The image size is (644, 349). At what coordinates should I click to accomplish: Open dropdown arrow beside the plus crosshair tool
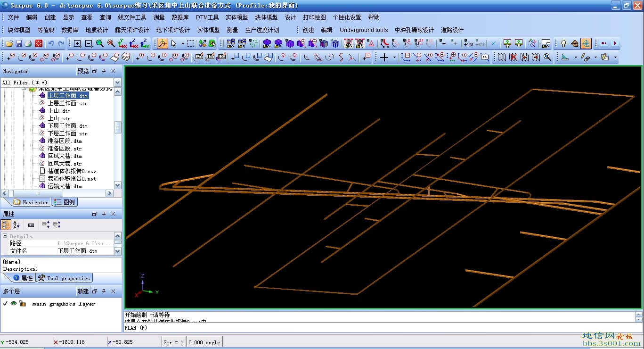coord(394,57)
